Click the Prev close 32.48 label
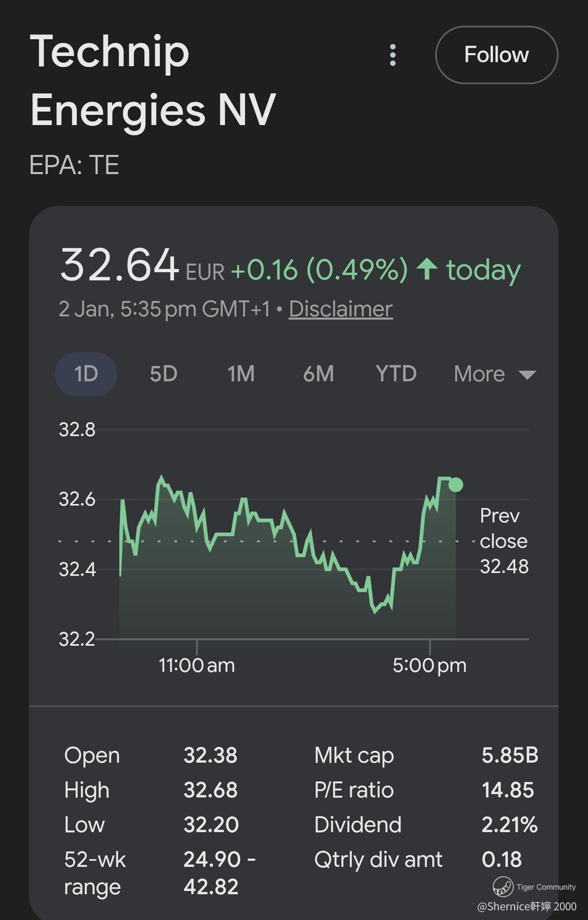The image size is (588, 920). pyautogui.click(x=504, y=541)
